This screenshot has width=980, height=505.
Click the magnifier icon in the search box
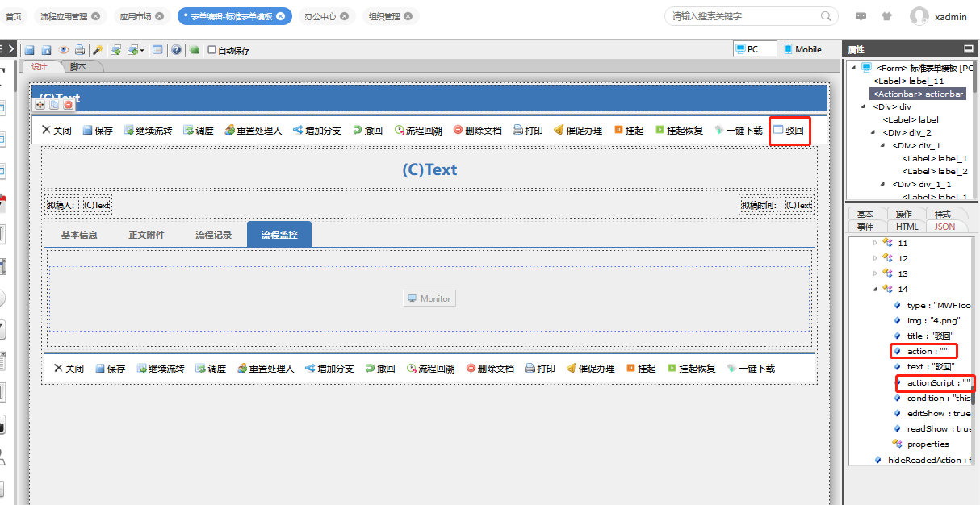tap(827, 16)
